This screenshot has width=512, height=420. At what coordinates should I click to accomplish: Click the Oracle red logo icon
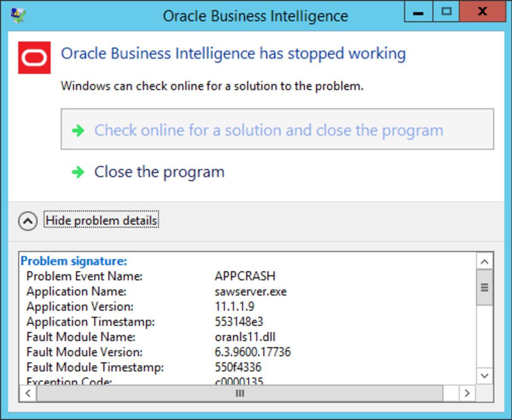pyautogui.click(x=34, y=58)
